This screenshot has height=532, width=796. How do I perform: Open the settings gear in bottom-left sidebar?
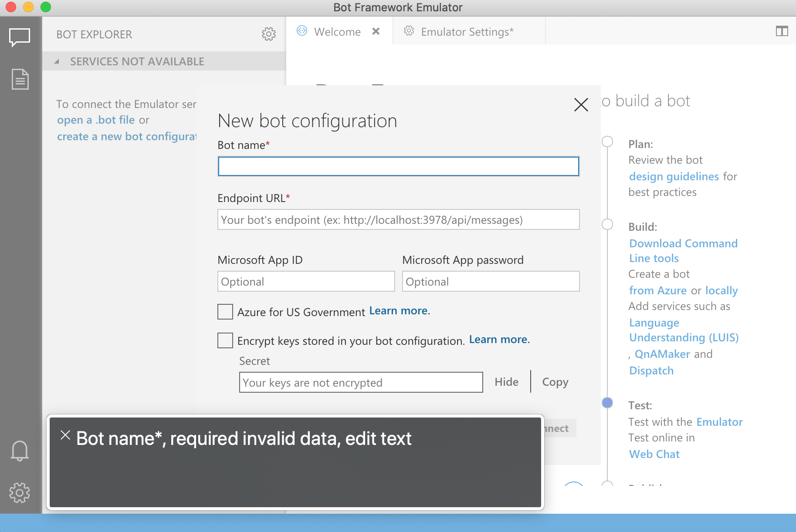pos(20,492)
